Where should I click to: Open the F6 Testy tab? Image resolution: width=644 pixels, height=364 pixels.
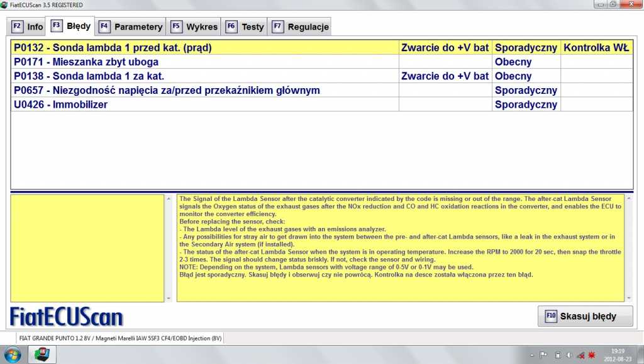(245, 26)
